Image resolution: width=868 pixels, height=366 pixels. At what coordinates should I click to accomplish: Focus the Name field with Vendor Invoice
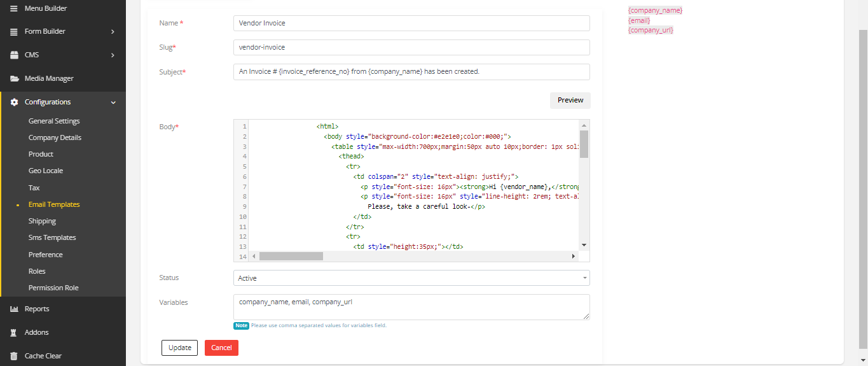411,23
